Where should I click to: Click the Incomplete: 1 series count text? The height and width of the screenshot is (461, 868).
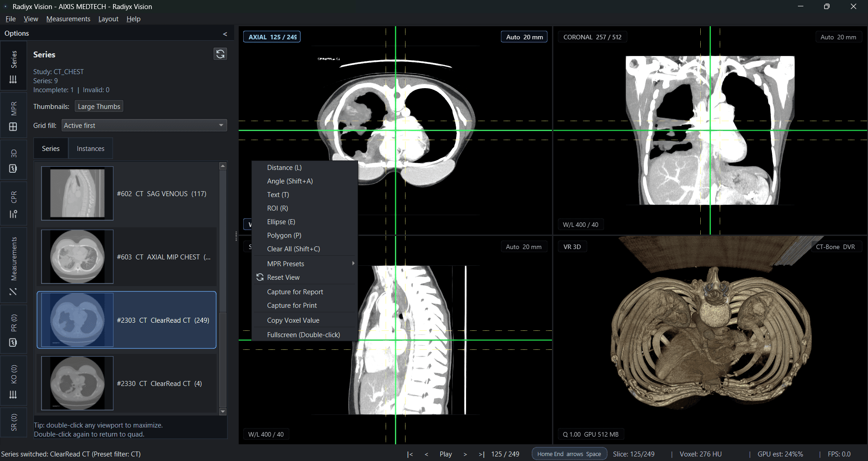(53, 90)
